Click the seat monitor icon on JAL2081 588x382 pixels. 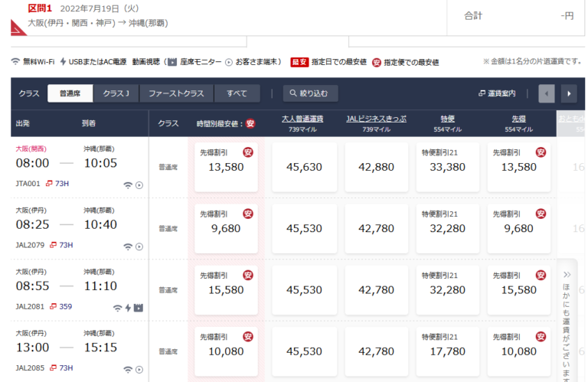pyautogui.click(x=139, y=308)
